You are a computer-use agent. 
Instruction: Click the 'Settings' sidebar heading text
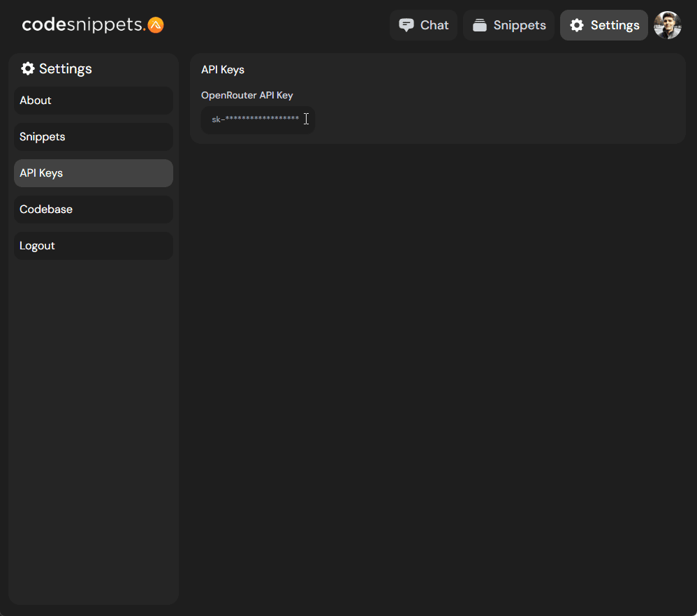point(66,68)
